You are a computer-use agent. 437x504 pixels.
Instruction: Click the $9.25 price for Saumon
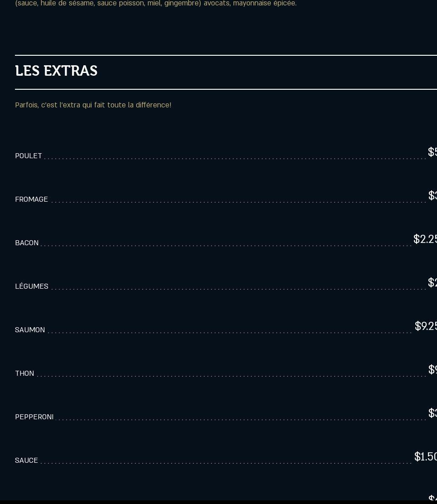(x=425, y=326)
